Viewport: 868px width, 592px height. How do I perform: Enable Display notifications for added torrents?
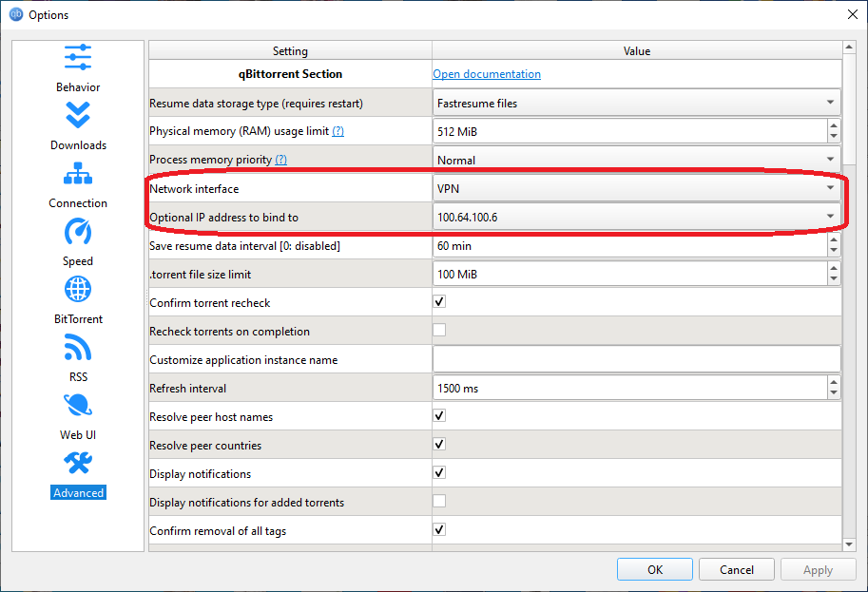point(439,502)
